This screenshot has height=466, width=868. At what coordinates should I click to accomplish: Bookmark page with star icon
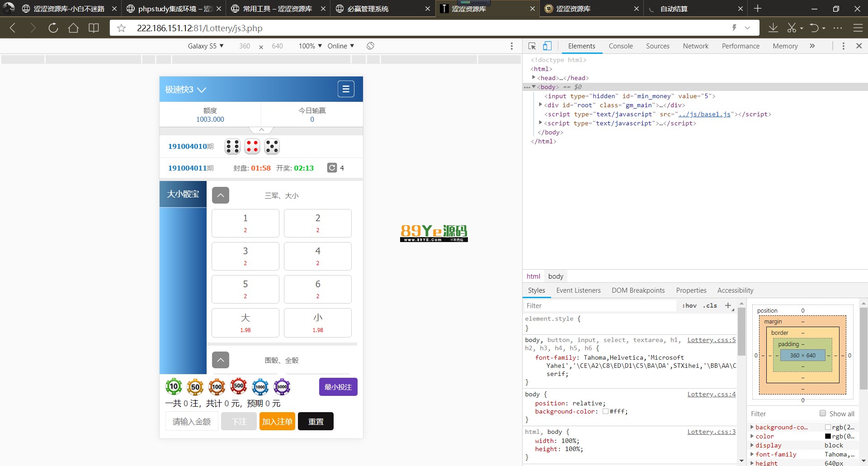(x=121, y=28)
